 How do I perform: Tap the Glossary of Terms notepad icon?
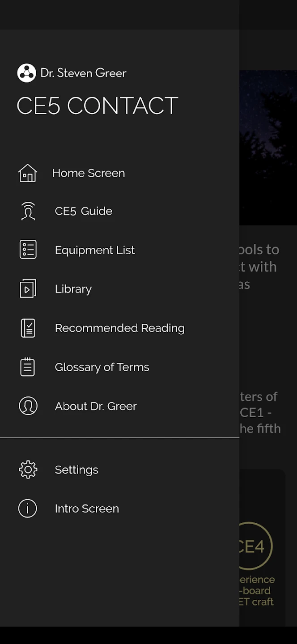pos(28,367)
